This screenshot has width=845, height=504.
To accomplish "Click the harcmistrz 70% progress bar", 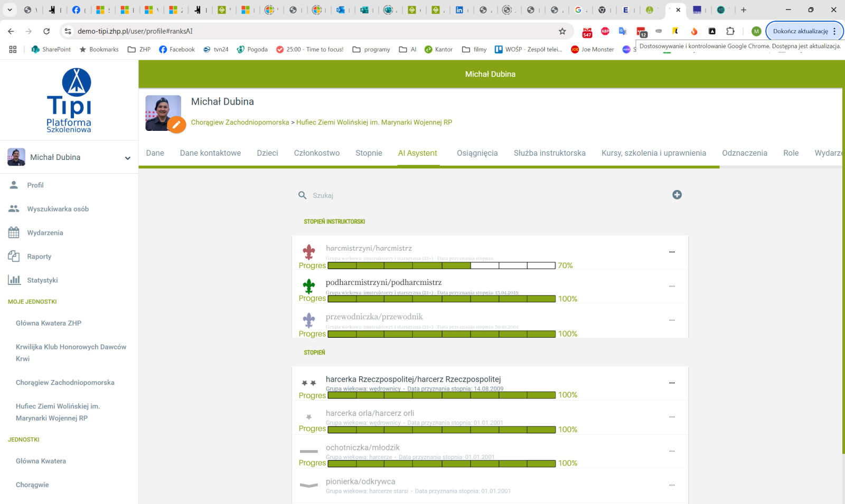I will 442,265.
